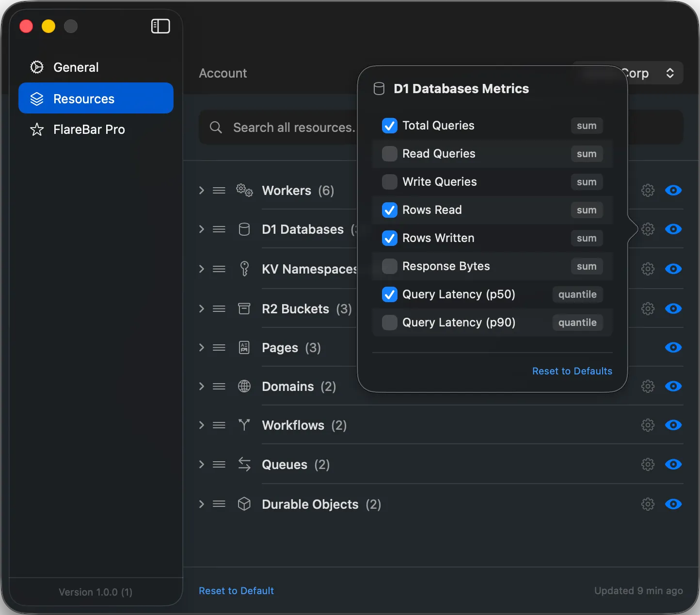Uncheck the Total Queries metric
Image resolution: width=700 pixels, height=615 pixels.
(x=390, y=126)
